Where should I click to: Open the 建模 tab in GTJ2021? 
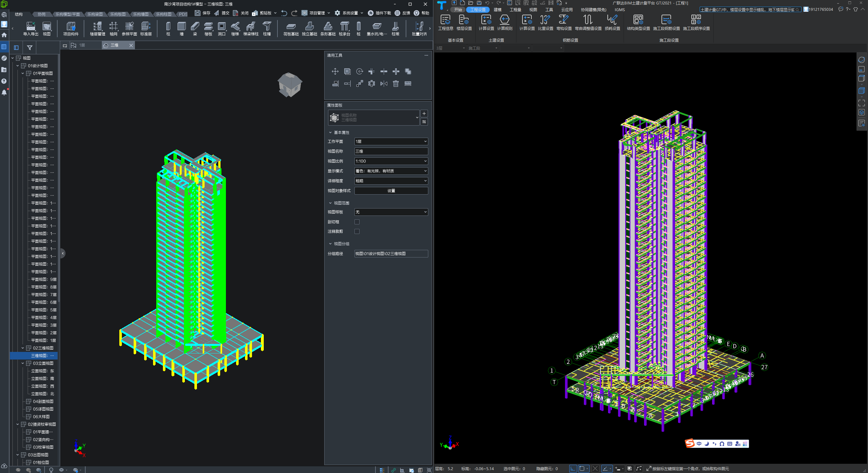(497, 10)
